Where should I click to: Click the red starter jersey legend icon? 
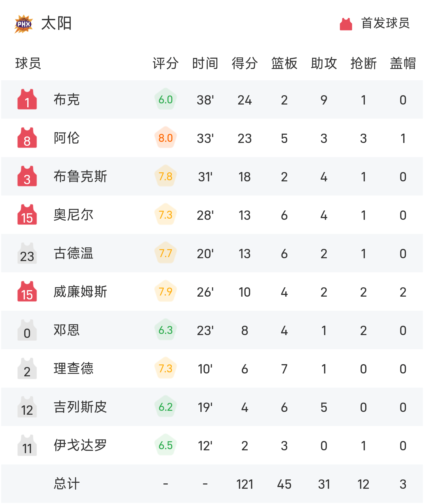346,24
